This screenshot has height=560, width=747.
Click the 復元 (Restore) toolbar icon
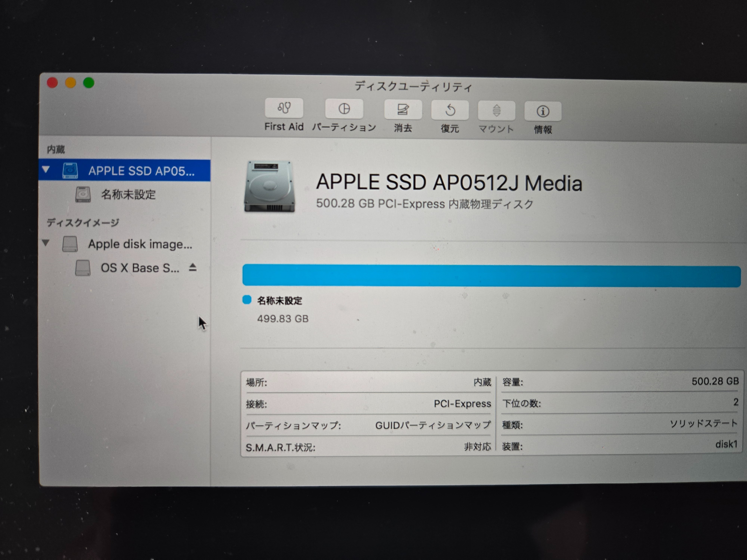[x=450, y=110]
